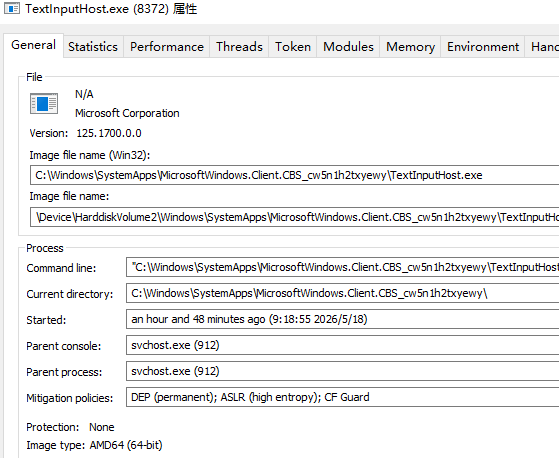
Task: Click the Current directory label
Action: (x=70, y=294)
